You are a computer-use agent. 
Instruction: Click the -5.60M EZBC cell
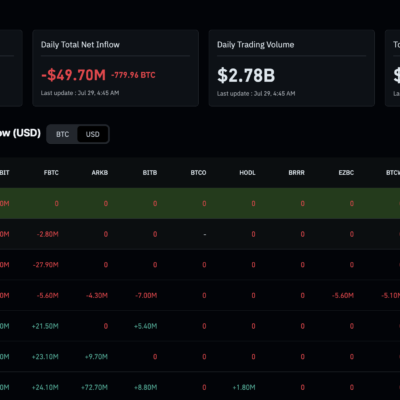343,296
